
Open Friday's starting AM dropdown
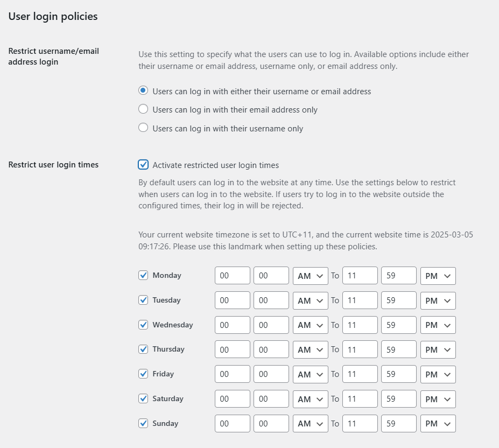310,374
